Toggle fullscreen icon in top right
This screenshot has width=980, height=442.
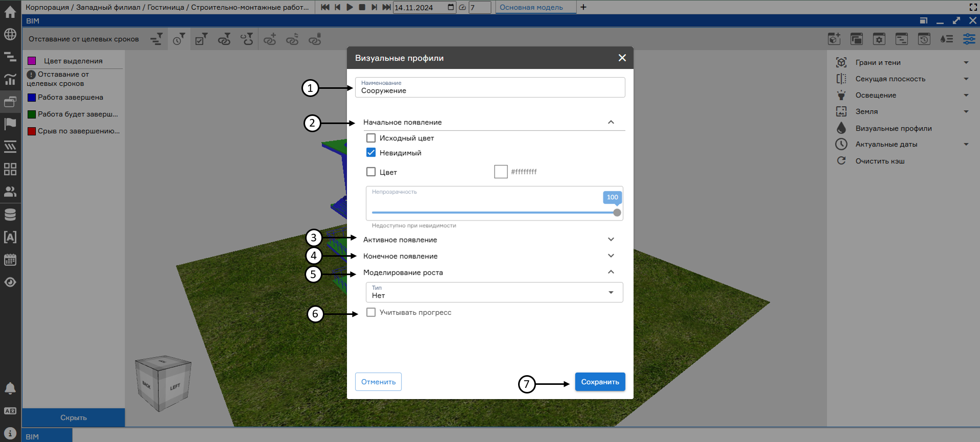973,7
